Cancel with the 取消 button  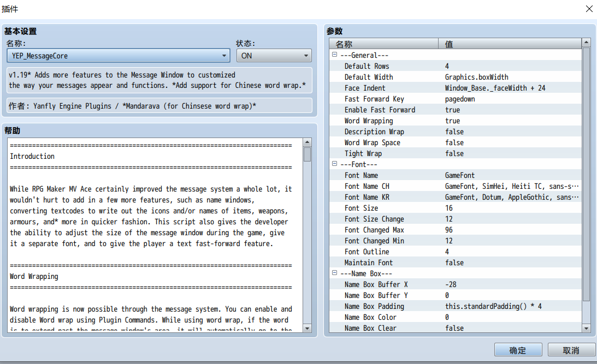point(571,350)
